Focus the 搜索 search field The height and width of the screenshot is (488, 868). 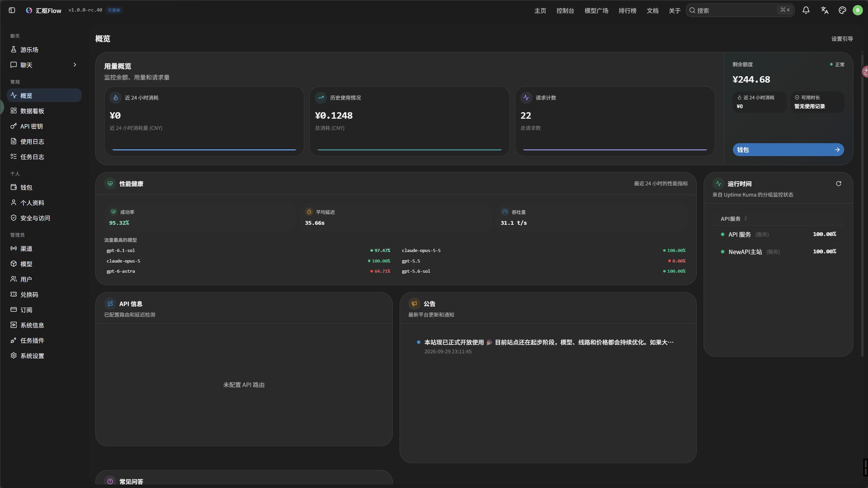(740, 10)
